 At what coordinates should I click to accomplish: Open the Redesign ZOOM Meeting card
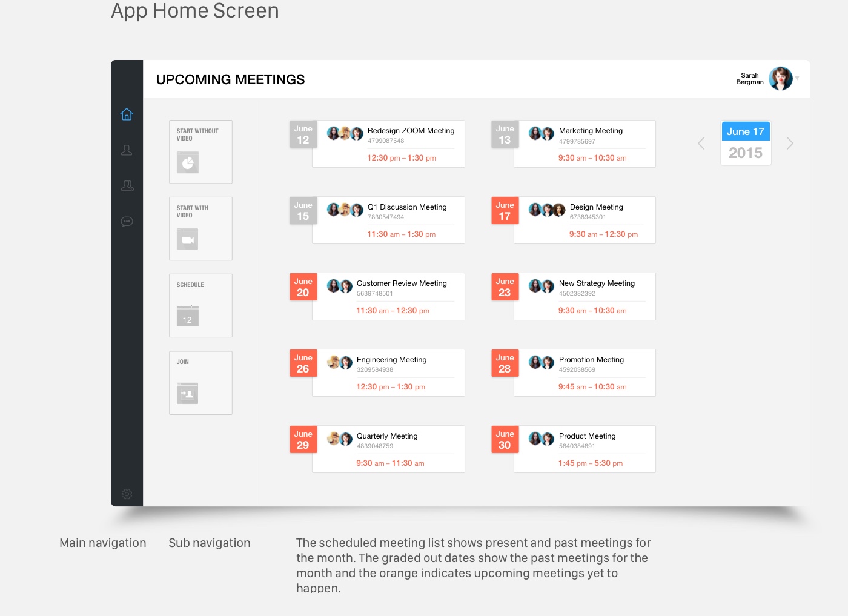[411, 131]
